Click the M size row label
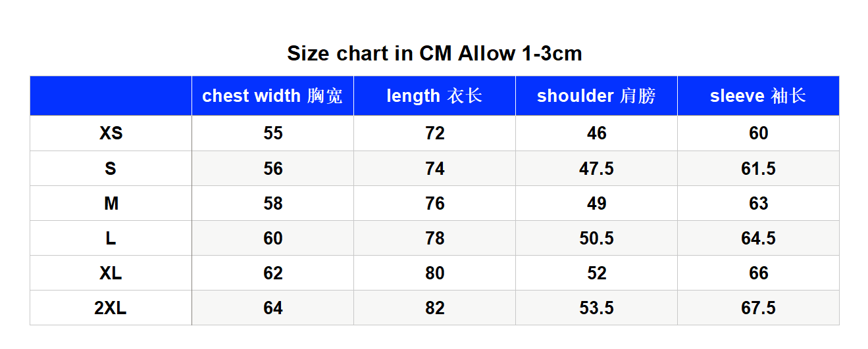 [111, 203]
